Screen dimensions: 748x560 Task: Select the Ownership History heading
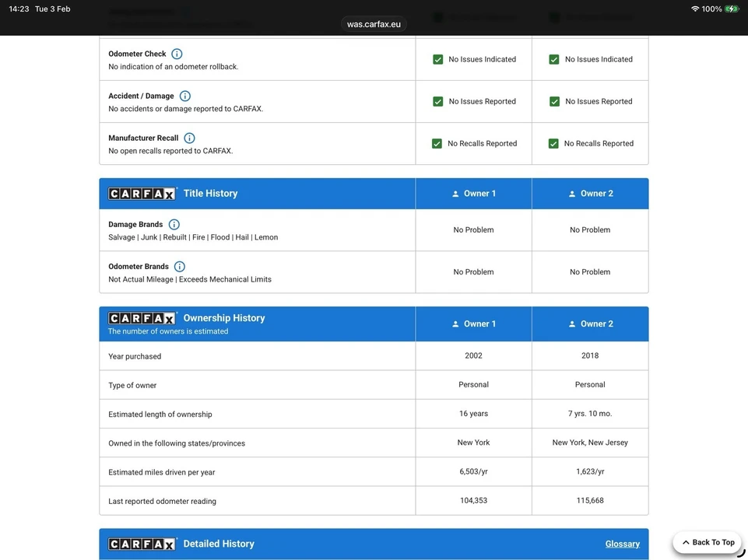pyautogui.click(x=224, y=318)
